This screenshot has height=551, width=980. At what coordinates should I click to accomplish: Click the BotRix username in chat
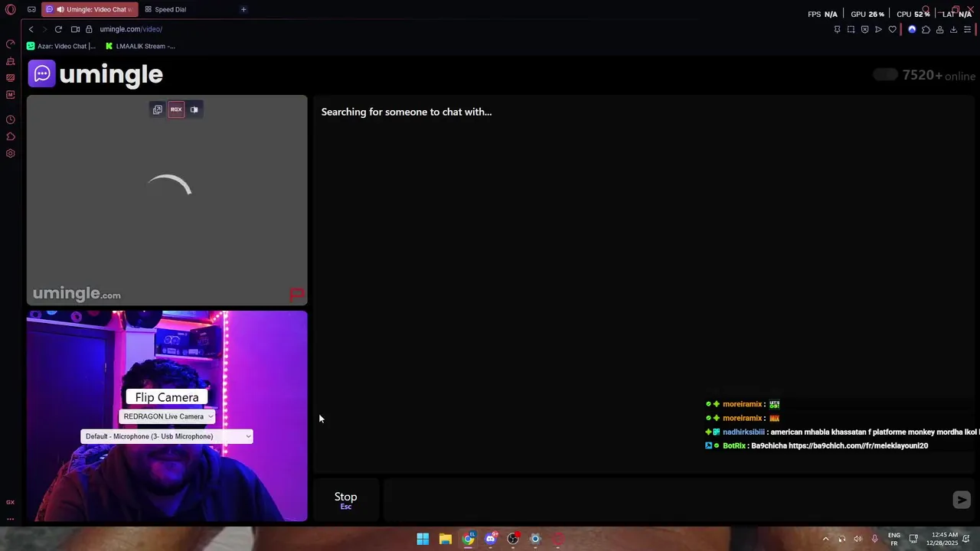pyautogui.click(x=734, y=445)
